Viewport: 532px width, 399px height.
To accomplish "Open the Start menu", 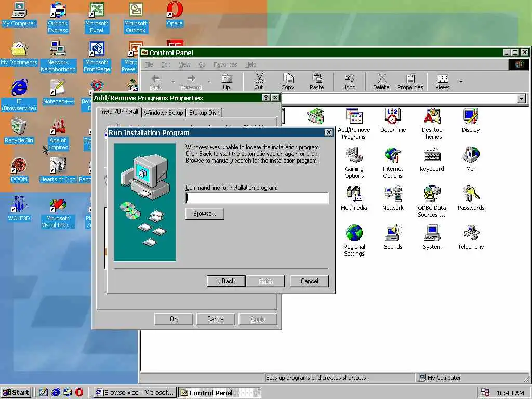I will tap(16, 393).
